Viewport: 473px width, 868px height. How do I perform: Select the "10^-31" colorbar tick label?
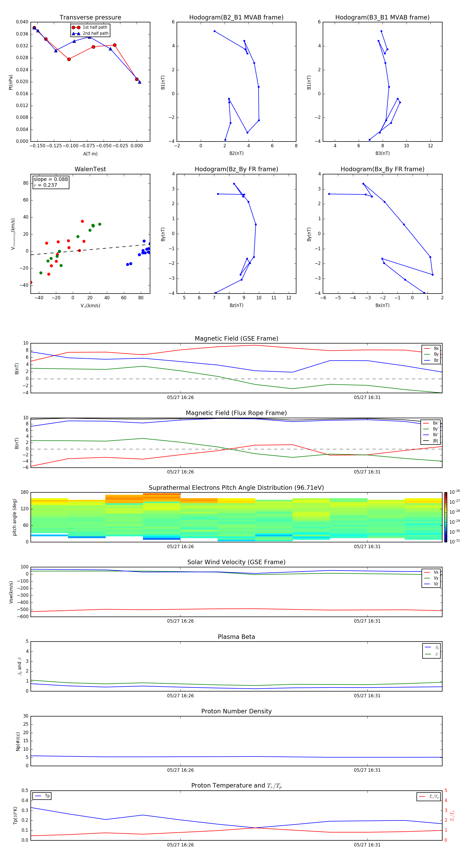click(x=455, y=542)
